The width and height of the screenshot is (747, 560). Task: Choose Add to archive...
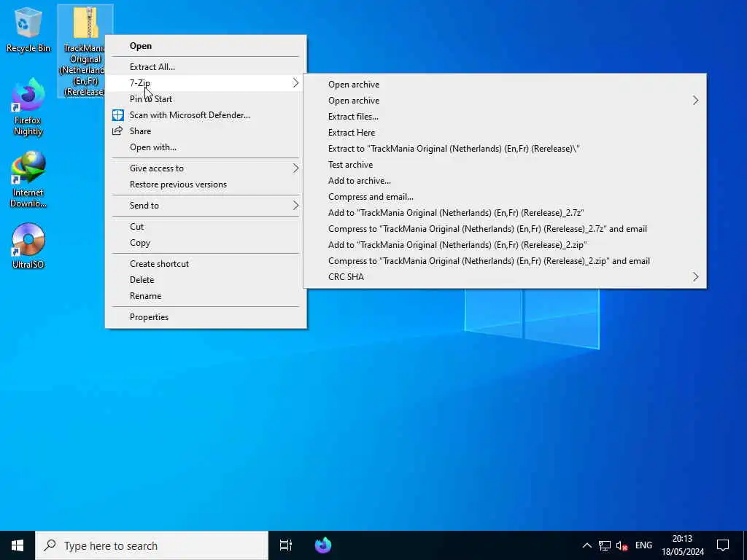point(505,181)
